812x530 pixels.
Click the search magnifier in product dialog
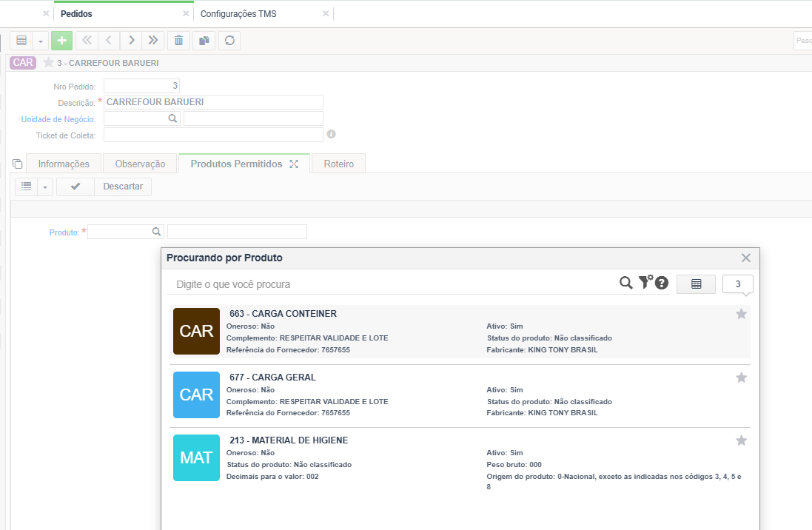tap(626, 283)
